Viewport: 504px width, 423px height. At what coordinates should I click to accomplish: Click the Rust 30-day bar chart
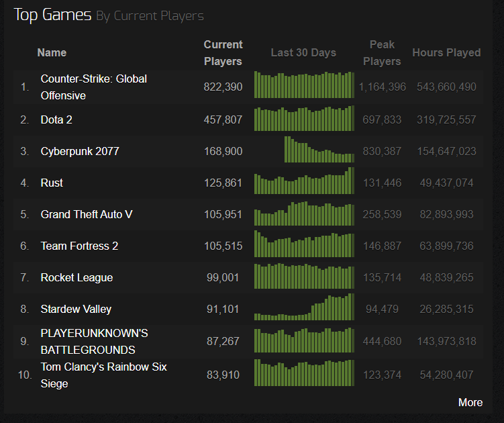point(304,181)
